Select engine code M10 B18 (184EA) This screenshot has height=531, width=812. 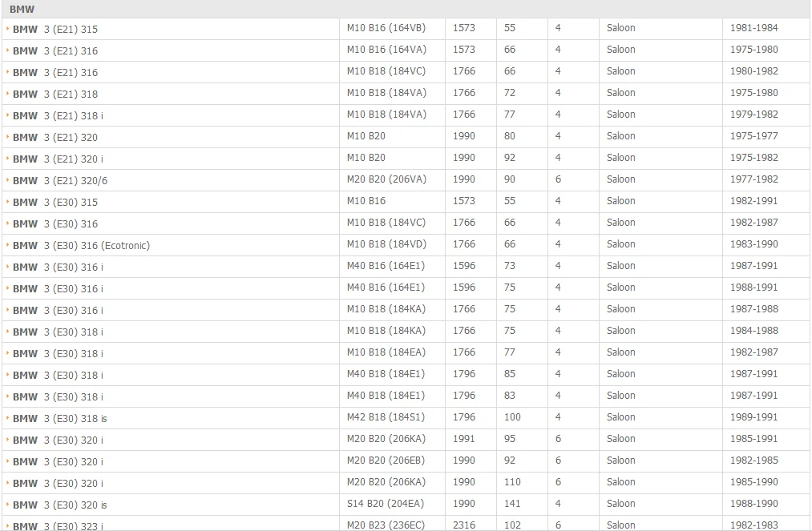(386, 352)
